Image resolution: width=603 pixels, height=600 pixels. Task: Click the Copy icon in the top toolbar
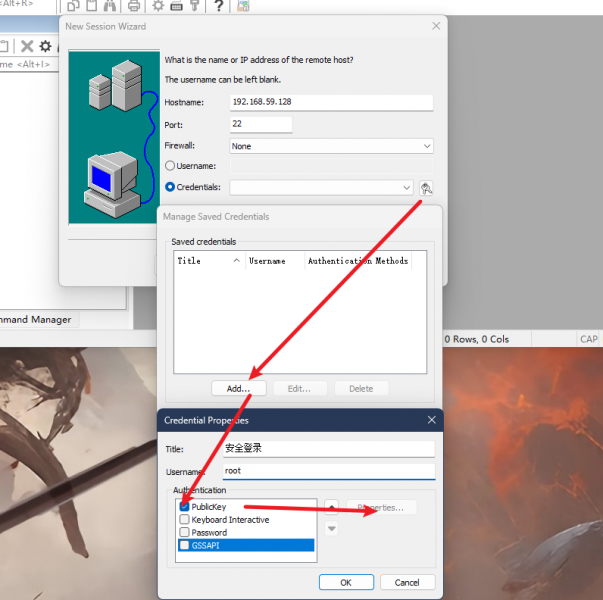[x=73, y=6]
